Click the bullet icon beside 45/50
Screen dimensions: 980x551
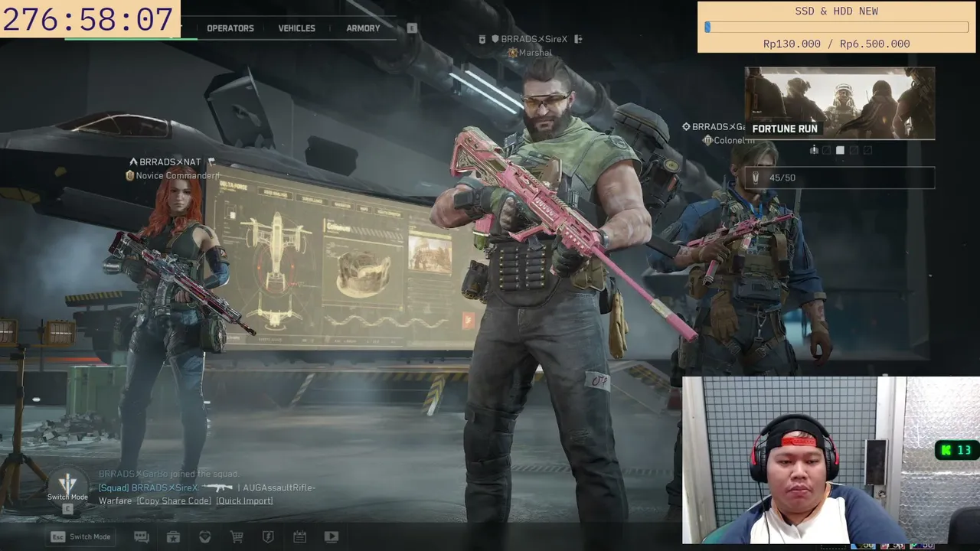click(756, 178)
